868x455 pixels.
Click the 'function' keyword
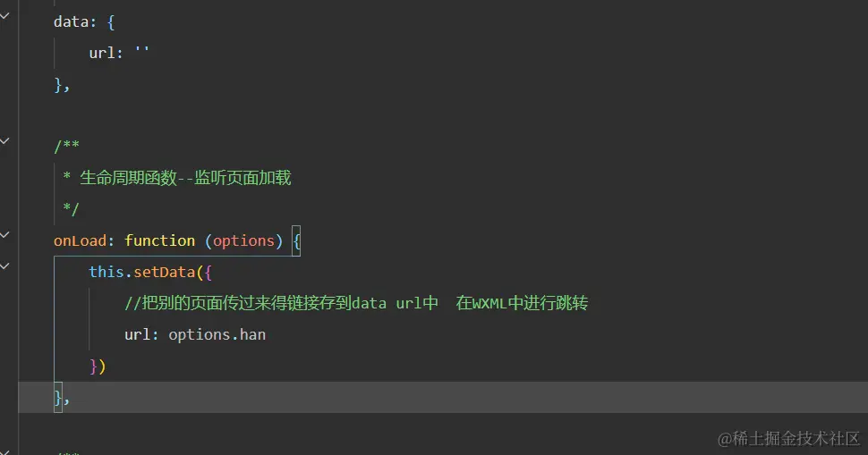click(159, 240)
